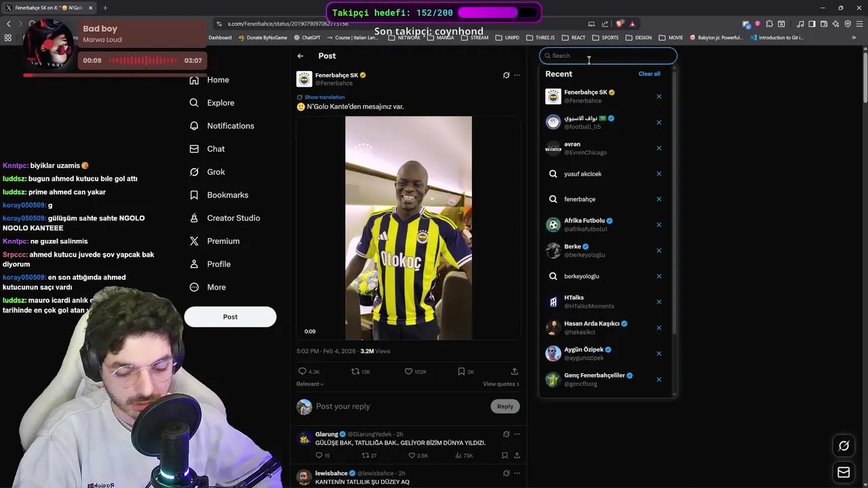
Task: Open the DESIGN bookmarks folder
Action: tap(638, 38)
